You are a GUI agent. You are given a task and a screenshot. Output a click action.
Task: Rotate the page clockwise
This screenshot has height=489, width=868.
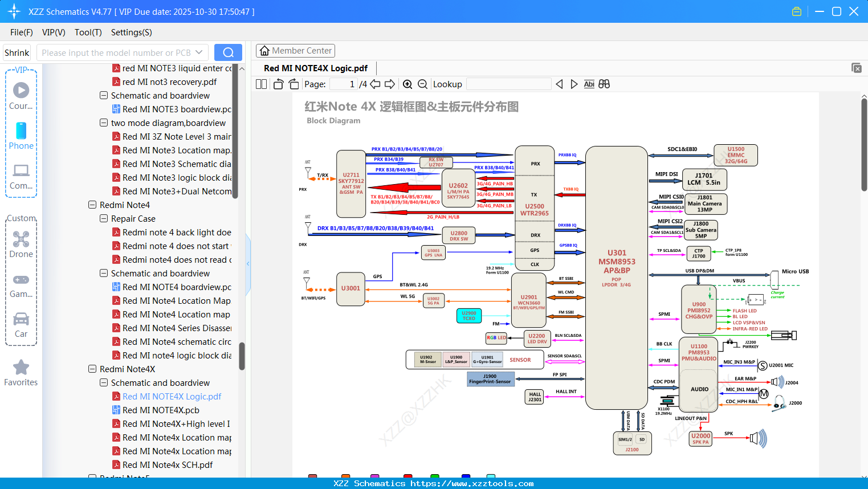[x=294, y=84]
